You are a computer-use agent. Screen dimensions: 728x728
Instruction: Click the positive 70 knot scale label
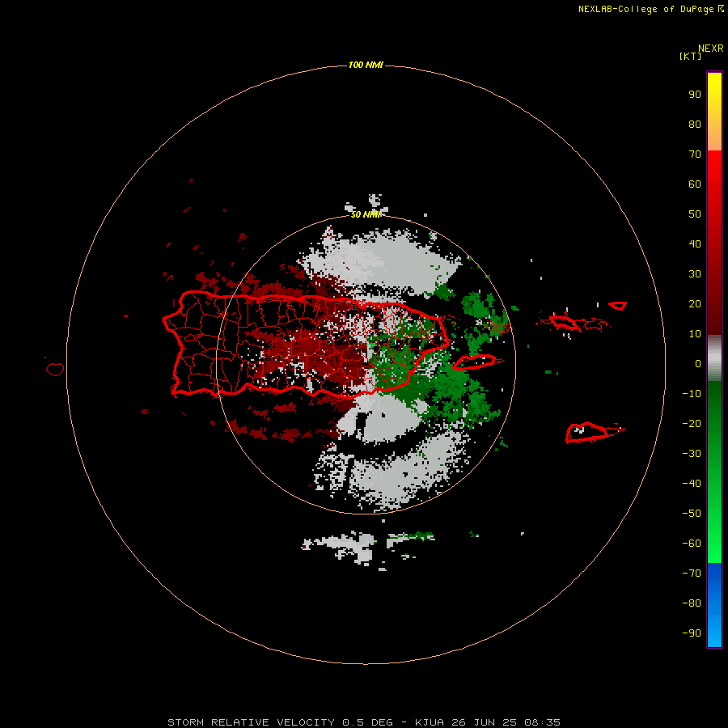(695, 154)
